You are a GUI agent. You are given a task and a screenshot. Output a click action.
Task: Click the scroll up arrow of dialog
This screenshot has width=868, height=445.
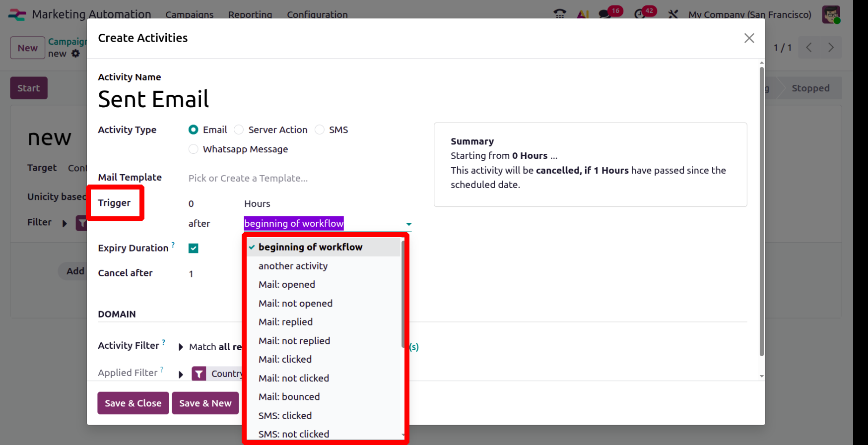tap(762, 63)
